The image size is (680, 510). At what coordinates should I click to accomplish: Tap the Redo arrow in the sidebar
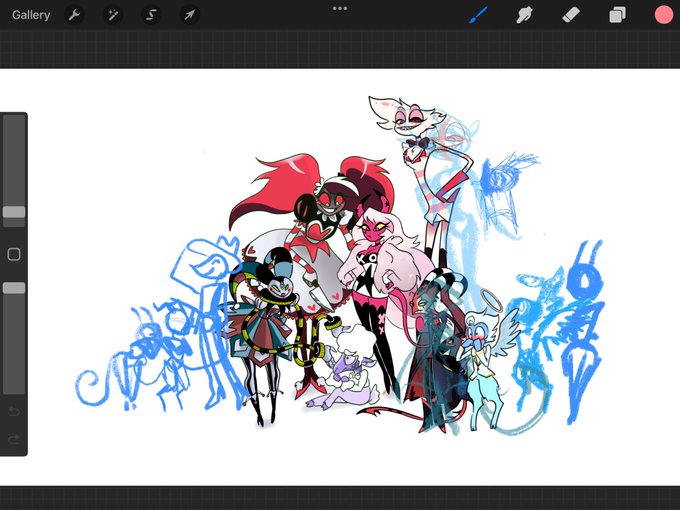pos(14,440)
